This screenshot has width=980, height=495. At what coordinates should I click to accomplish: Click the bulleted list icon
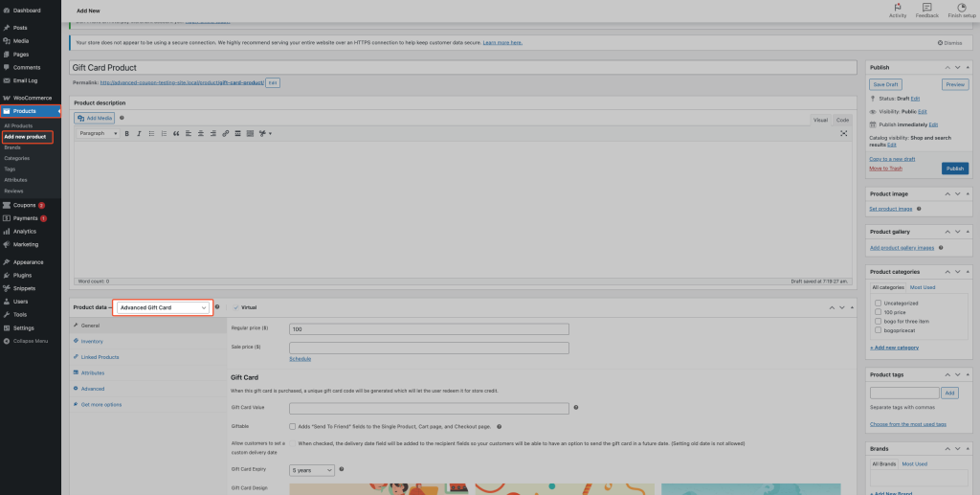(152, 133)
